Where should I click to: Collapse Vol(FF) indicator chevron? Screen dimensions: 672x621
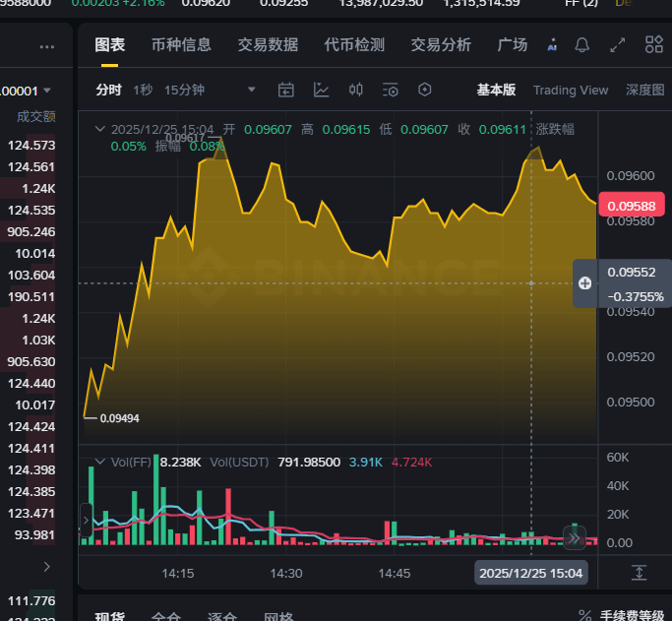coord(99,462)
